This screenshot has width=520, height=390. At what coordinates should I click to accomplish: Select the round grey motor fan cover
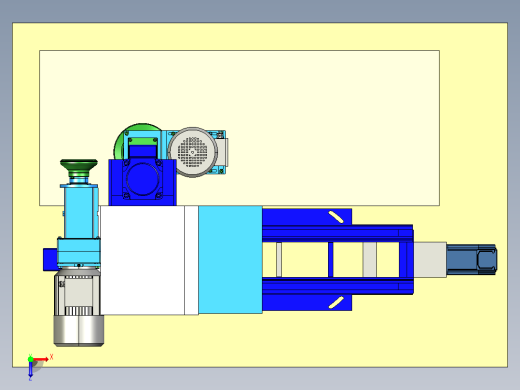tap(193, 152)
